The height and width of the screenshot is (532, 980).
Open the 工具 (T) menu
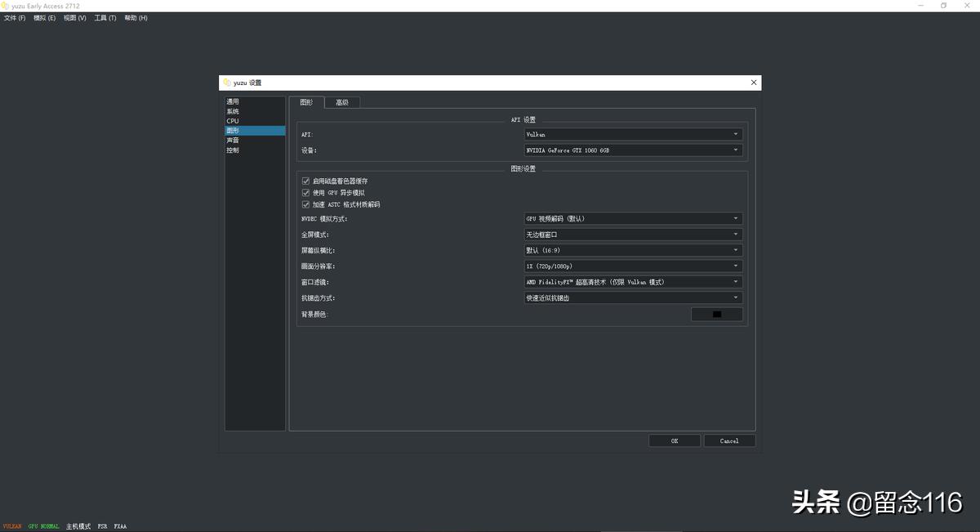pyautogui.click(x=105, y=18)
